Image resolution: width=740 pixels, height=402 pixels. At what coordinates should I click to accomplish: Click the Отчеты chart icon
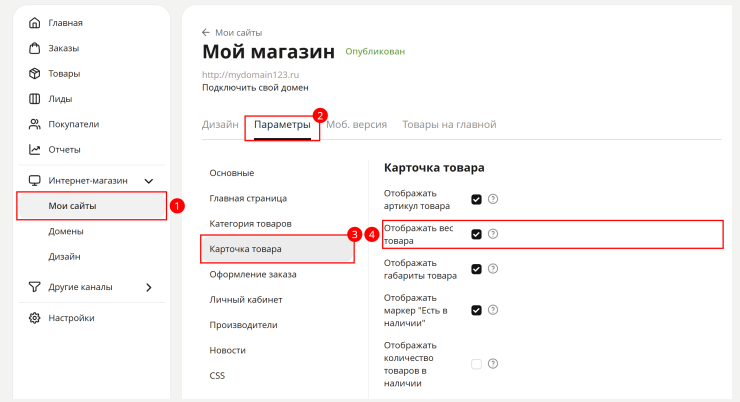tap(34, 150)
